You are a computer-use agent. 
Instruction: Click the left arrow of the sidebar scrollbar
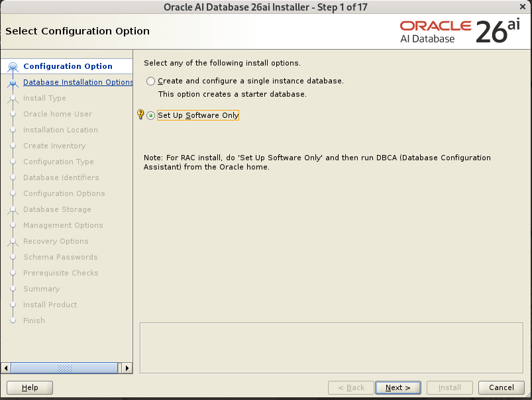(7, 368)
